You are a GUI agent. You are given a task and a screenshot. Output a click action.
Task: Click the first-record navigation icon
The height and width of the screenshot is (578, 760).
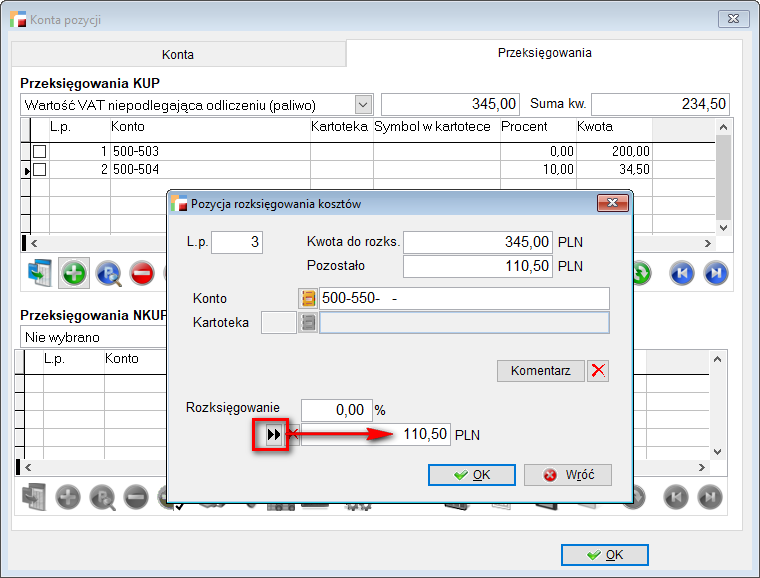pos(682,273)
